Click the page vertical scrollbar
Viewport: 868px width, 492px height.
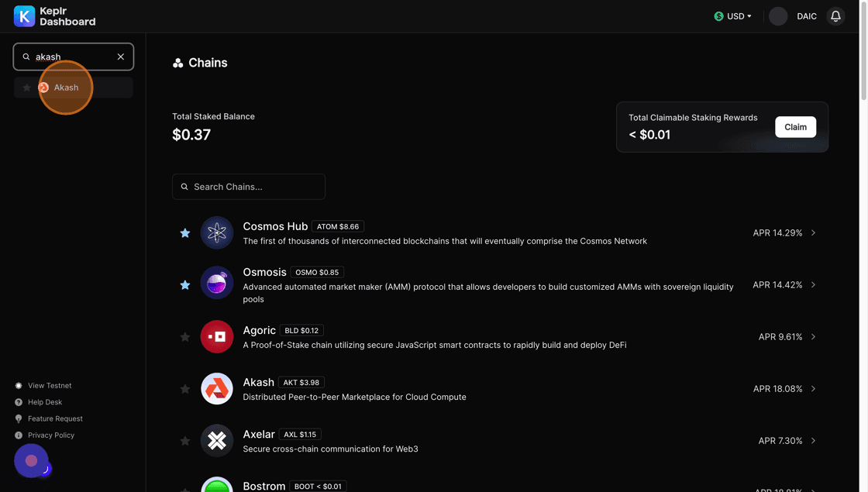pos(863,54)
